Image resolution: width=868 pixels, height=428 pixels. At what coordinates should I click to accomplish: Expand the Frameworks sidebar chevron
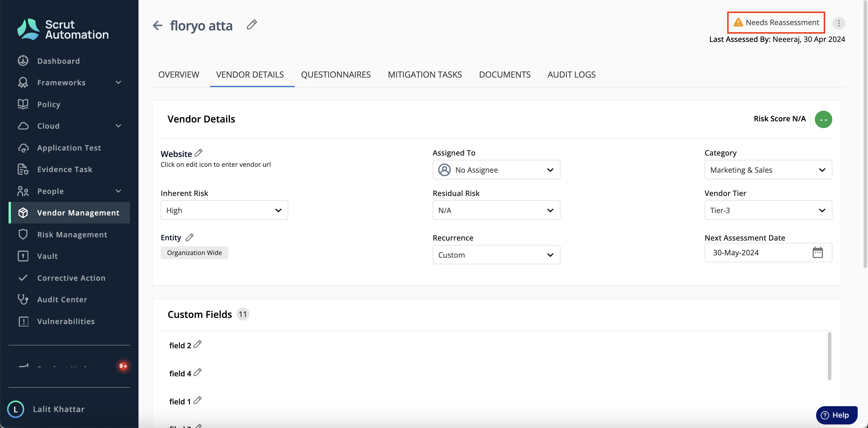tap(118, 83)
